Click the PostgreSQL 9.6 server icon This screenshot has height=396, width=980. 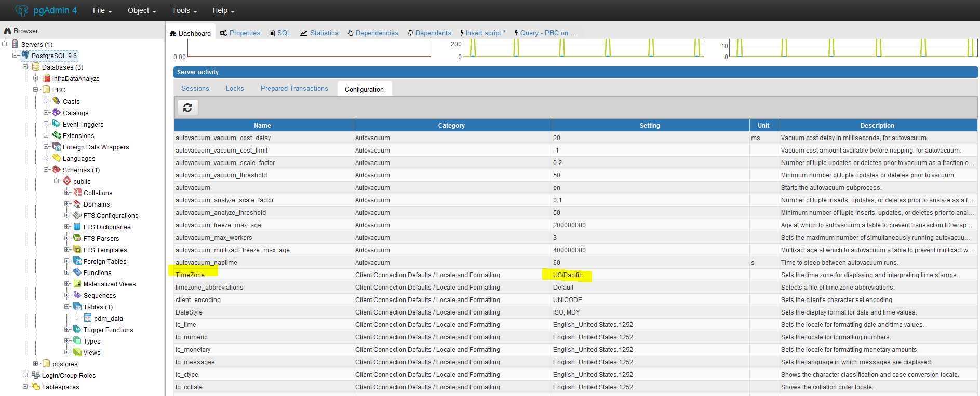tap(25, 56)
